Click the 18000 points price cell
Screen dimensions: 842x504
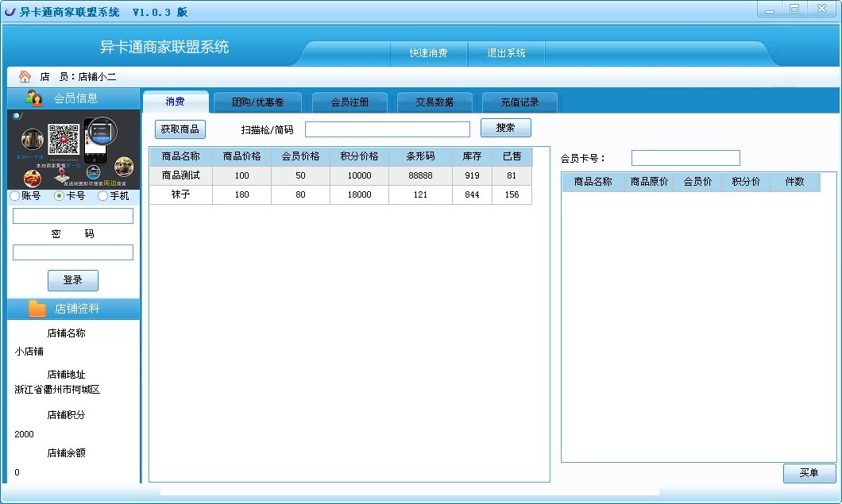tap(359, 194)
